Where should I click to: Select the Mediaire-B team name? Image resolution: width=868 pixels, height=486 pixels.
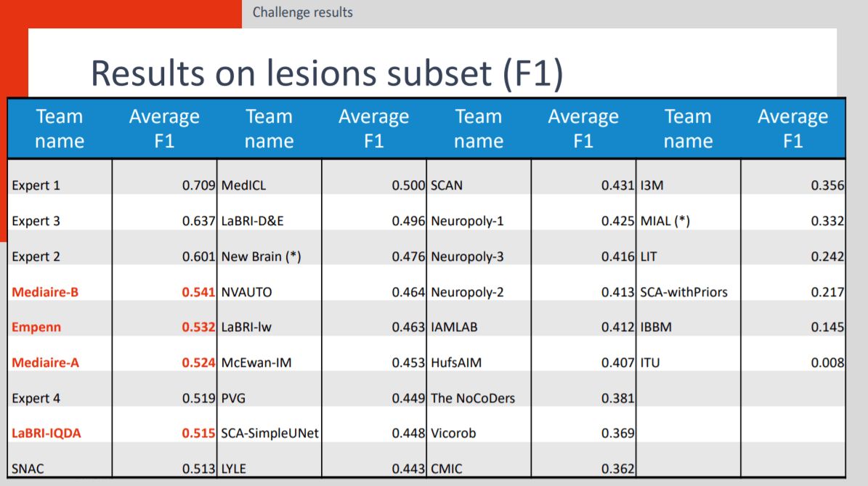(45, 292)
